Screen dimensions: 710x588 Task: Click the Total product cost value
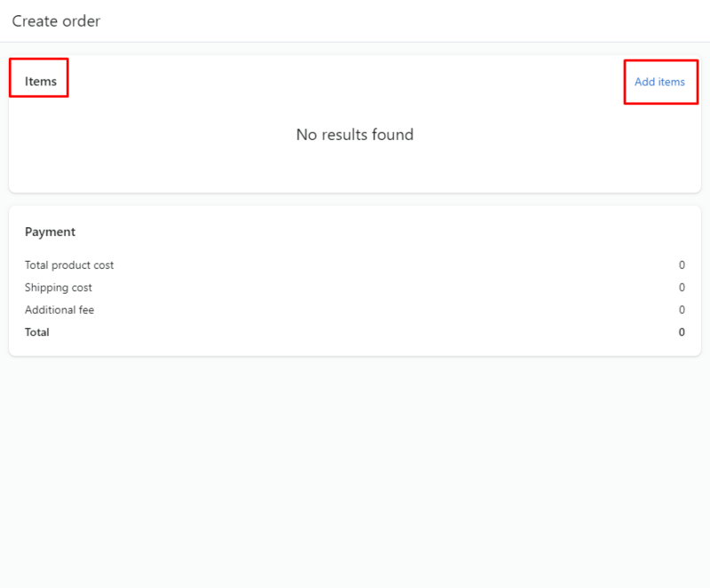682,264
